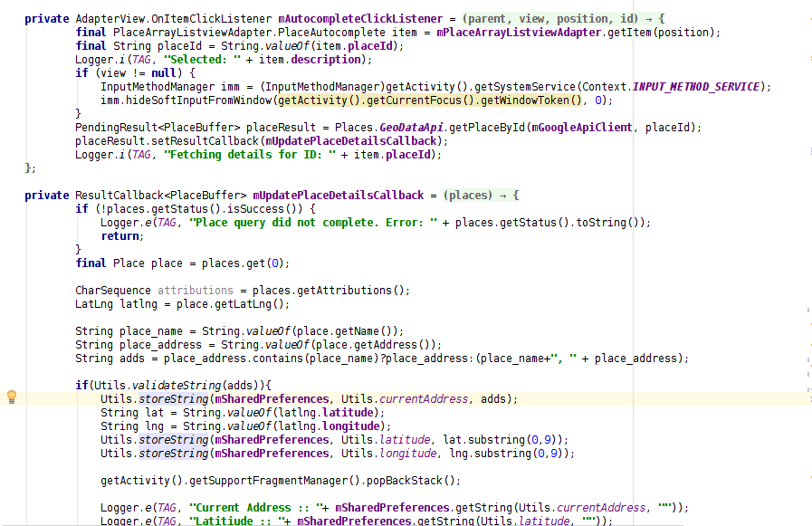Click the "getPlaceById" method call

[487, 128]
